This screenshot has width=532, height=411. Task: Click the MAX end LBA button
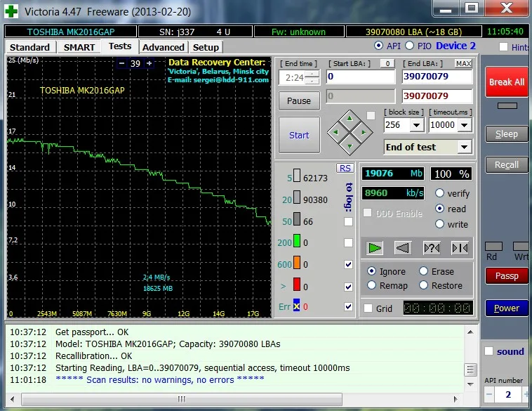click(463, 63)
